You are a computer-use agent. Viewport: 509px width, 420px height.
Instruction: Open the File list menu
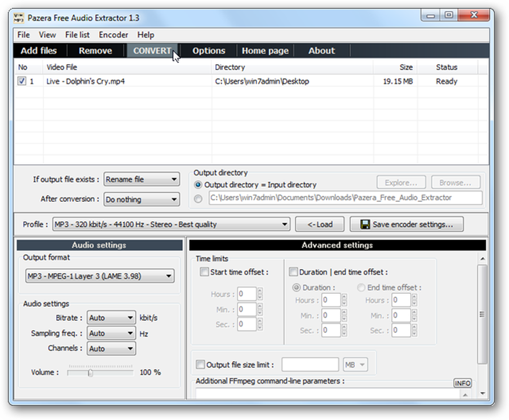[77, 35]
